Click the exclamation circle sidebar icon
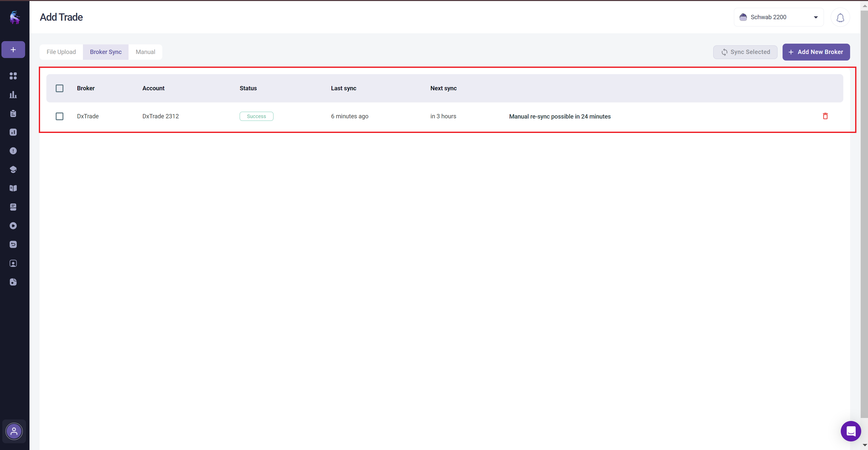 coord(13,151)
